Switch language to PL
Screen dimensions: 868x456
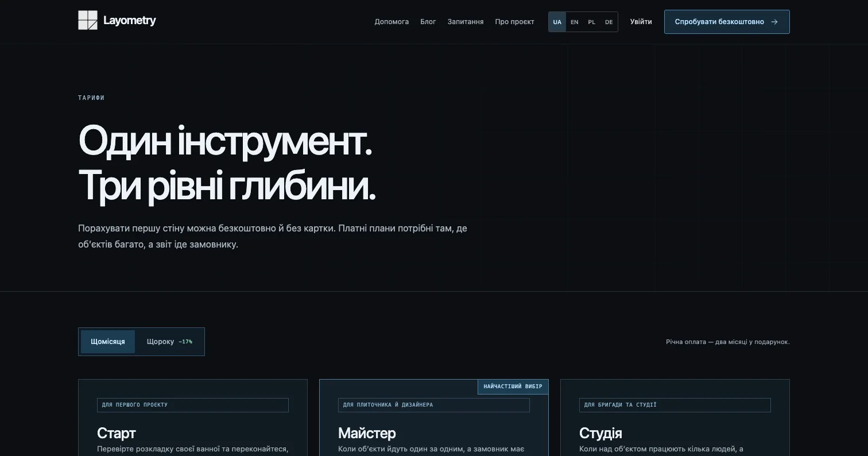tap(592, 22)
